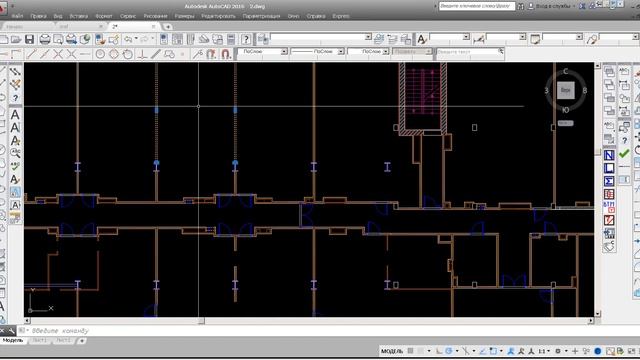Click the red magnet Object Snap Settings icon
Screen dimensions: 640x360
tap(226, 54)
